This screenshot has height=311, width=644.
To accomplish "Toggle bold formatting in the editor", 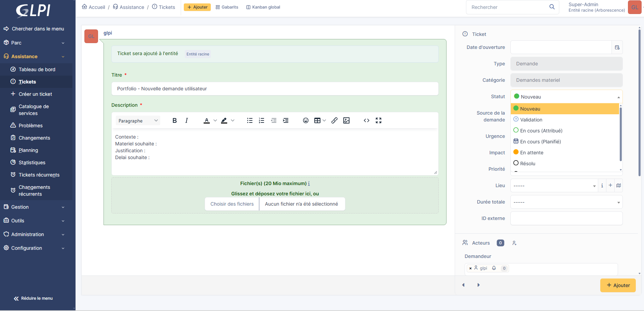I will (x=174, y=120).
